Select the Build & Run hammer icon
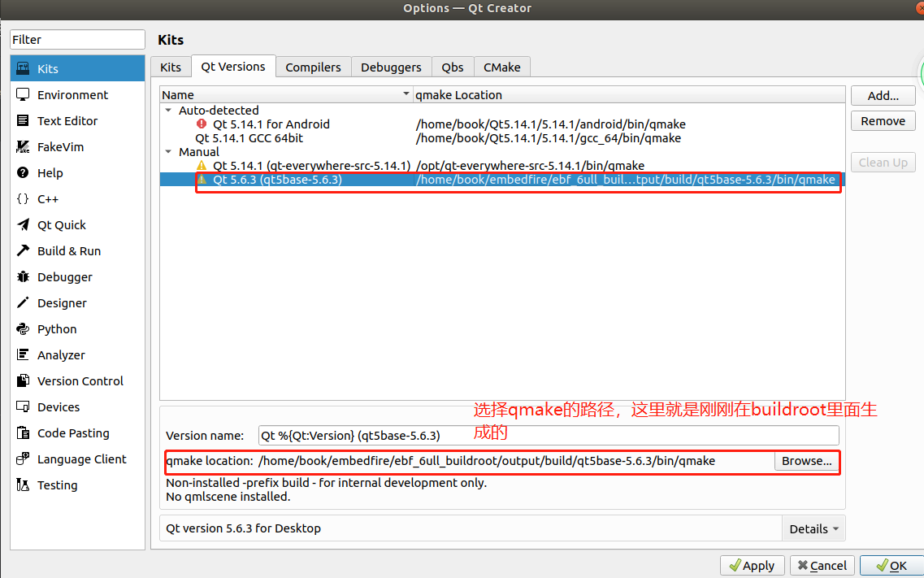The height and width of the screenshot is (578, 924). [23, 250]
